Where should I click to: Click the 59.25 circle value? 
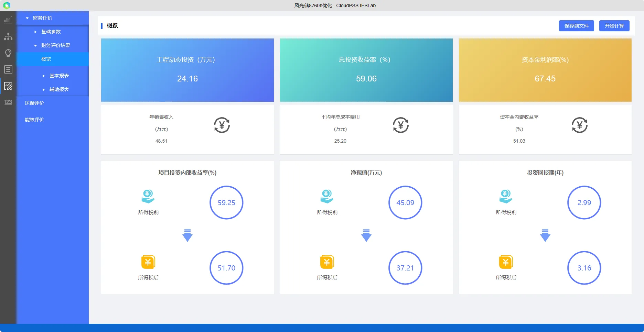226,203
